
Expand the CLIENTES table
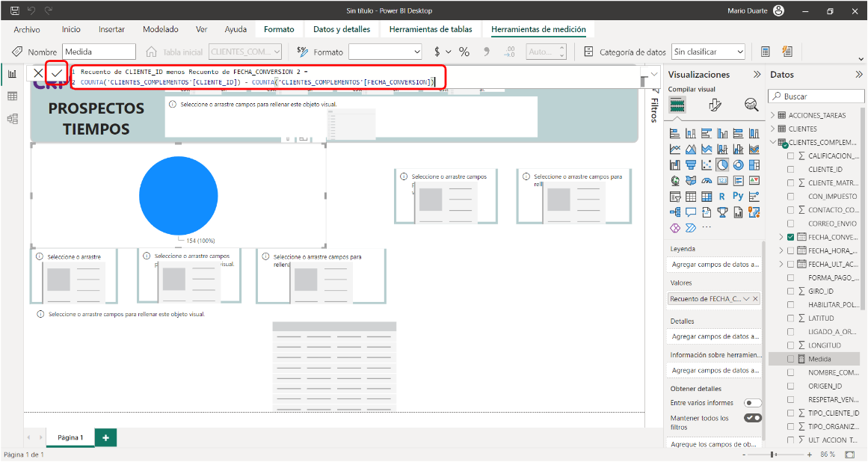pos(773,129)
